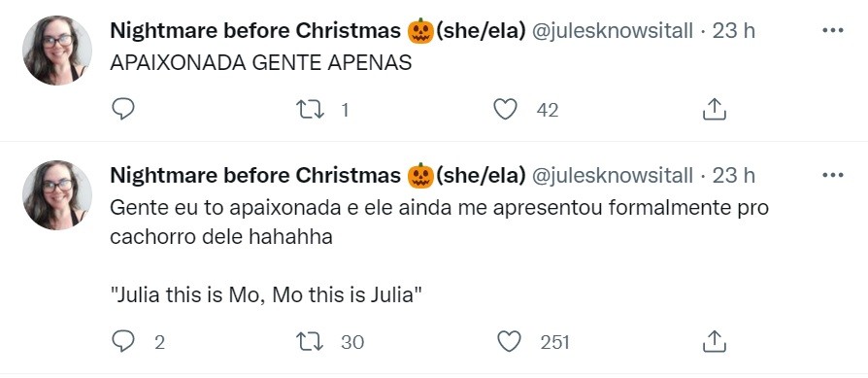The image size is (868, 378).
Task: Open more options on first tweet
Action: coord(833,30)
